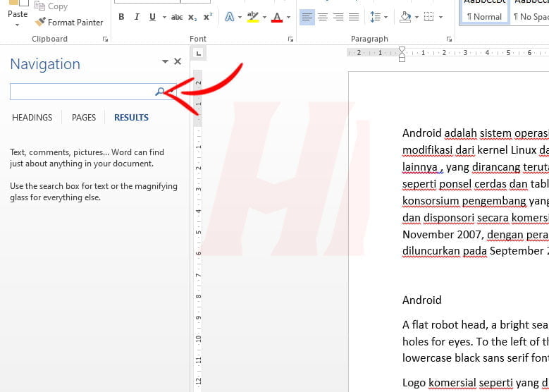Justify the paragraph text
The image size is (549, 392).
354,17
